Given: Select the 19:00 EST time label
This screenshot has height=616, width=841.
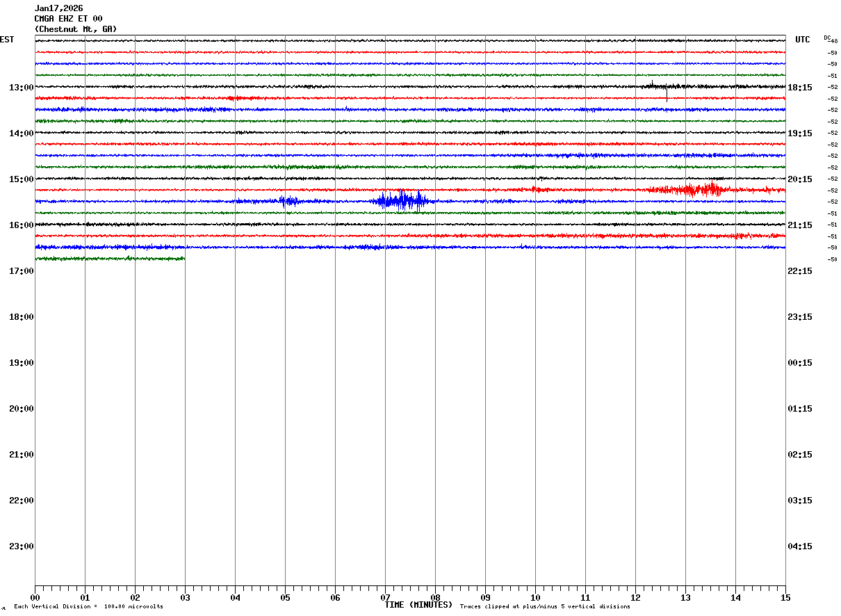Looking at the screenshot, I should click(x=22, y=363).
